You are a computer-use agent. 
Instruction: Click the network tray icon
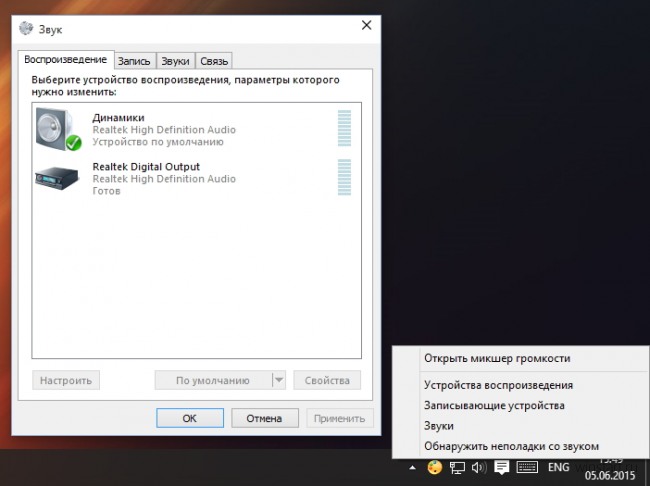click(457, 468)
